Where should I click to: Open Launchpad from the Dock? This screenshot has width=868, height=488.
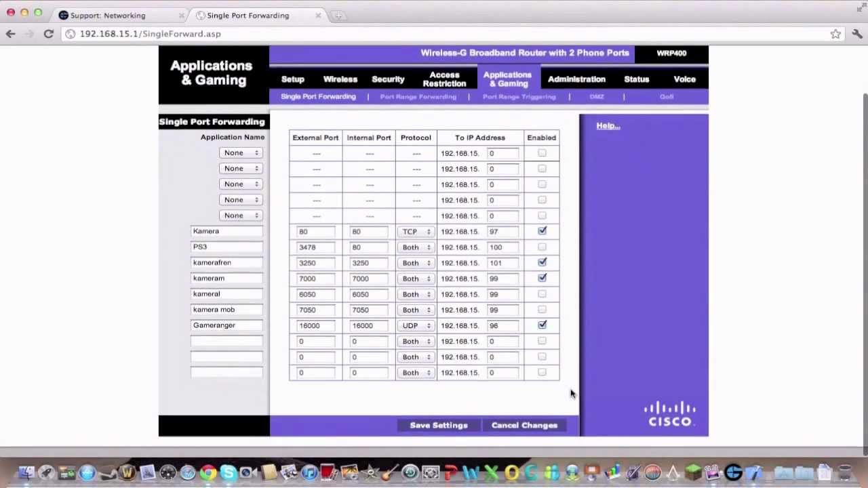click(46, 472)
